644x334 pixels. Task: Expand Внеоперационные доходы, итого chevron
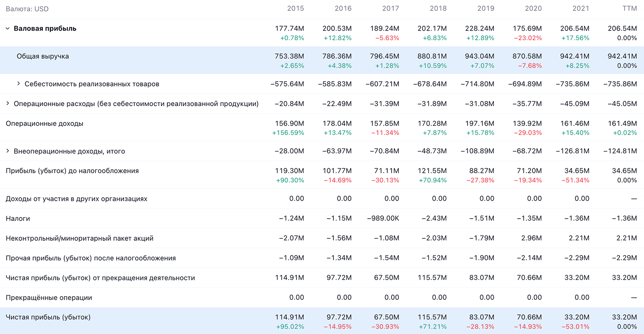coord(8,151)
